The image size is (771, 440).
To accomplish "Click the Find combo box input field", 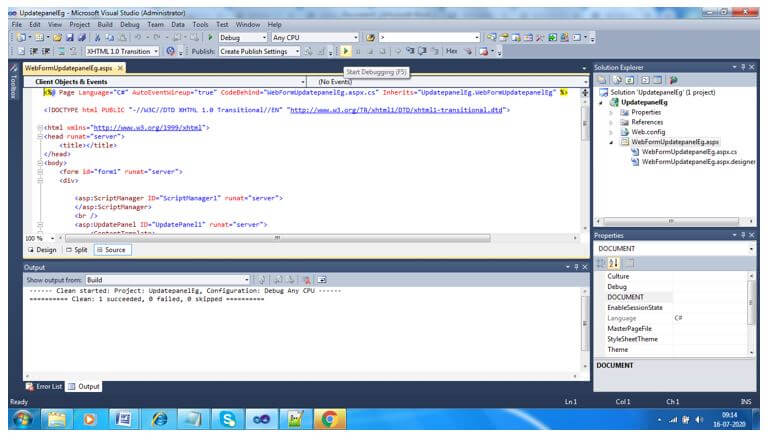I will (x=427, y=37).
